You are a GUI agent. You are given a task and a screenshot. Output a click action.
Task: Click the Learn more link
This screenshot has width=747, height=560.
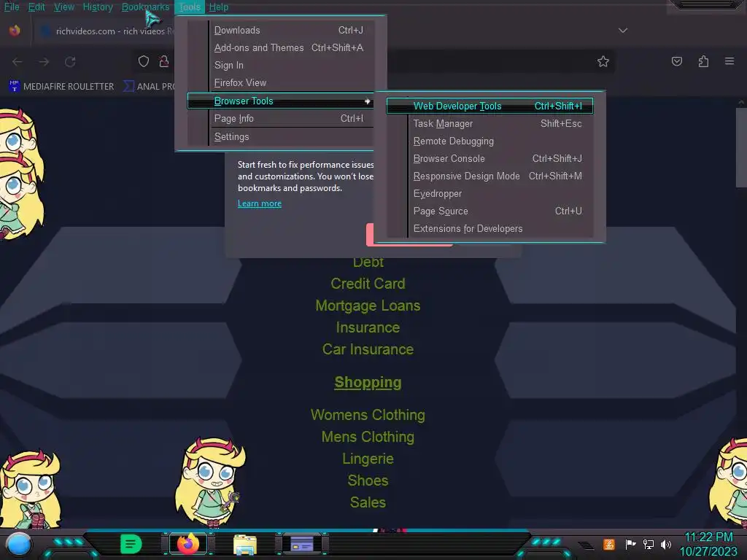click(260, 204)
